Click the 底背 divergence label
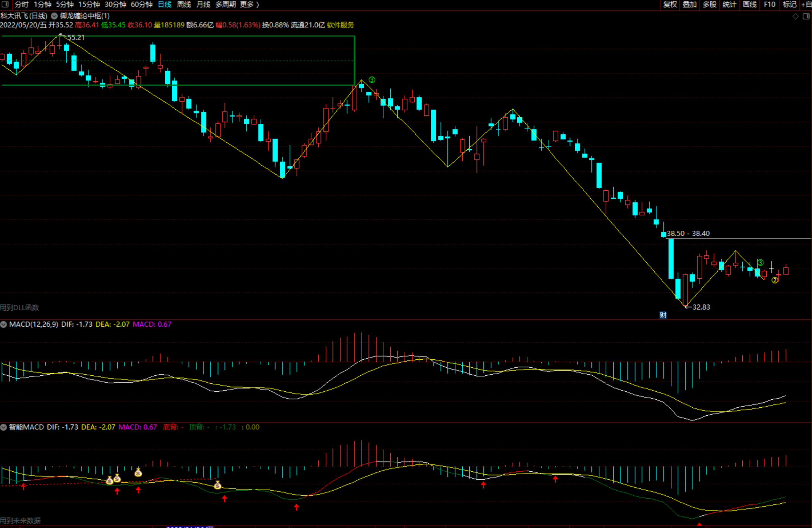This screenshot has height=528, width=812. (x=173, y=427)
